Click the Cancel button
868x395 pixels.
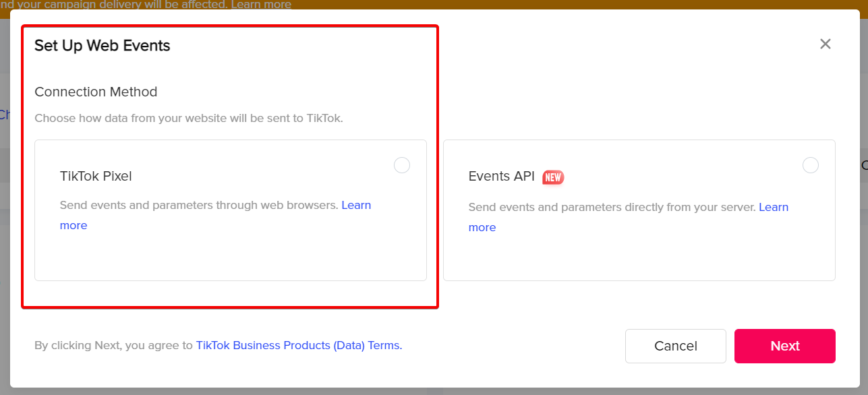pos(676,346)
